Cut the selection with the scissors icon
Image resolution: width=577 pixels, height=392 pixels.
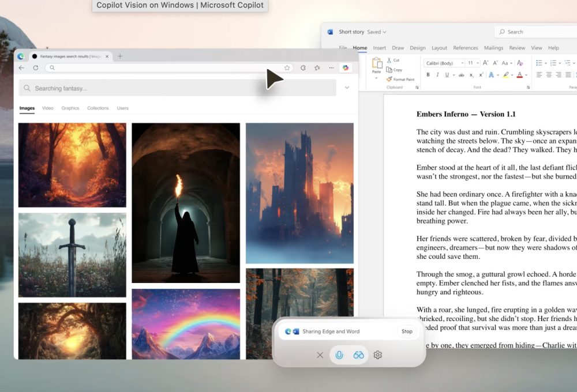(389, 60)
